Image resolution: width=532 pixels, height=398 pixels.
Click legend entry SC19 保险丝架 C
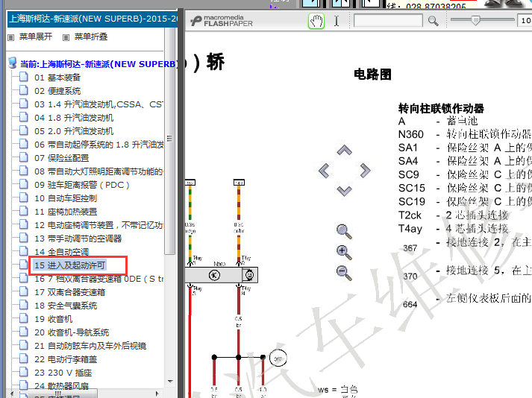click(465, 202)
